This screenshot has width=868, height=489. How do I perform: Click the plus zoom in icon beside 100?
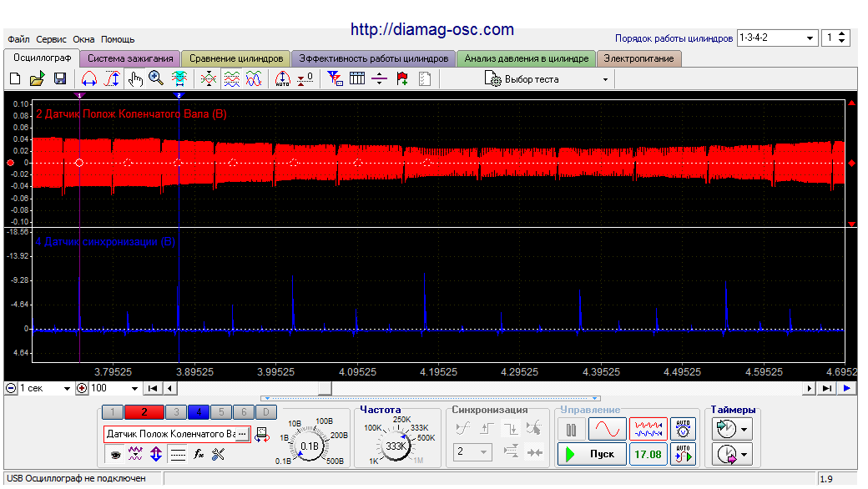coord(82,388)
